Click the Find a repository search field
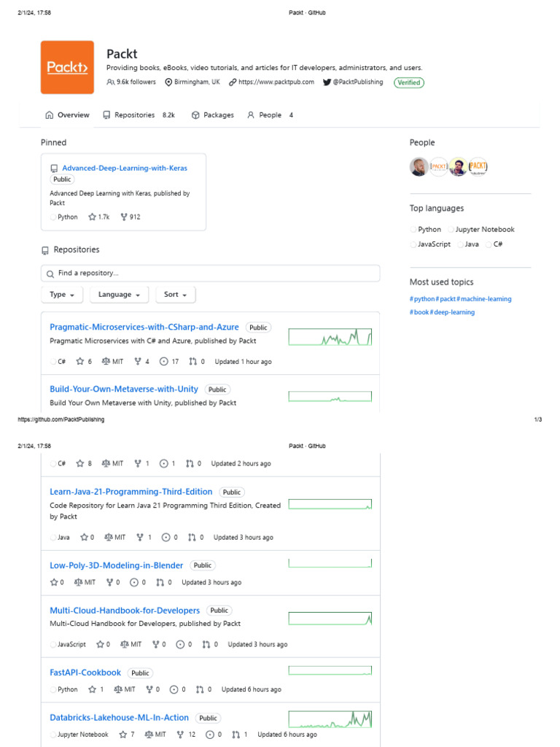 (x=210, y=274)
